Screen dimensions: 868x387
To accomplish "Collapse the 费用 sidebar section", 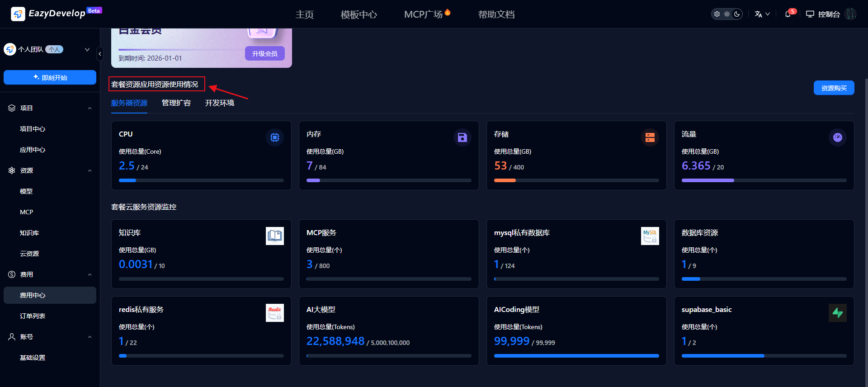I will [90, 274].
